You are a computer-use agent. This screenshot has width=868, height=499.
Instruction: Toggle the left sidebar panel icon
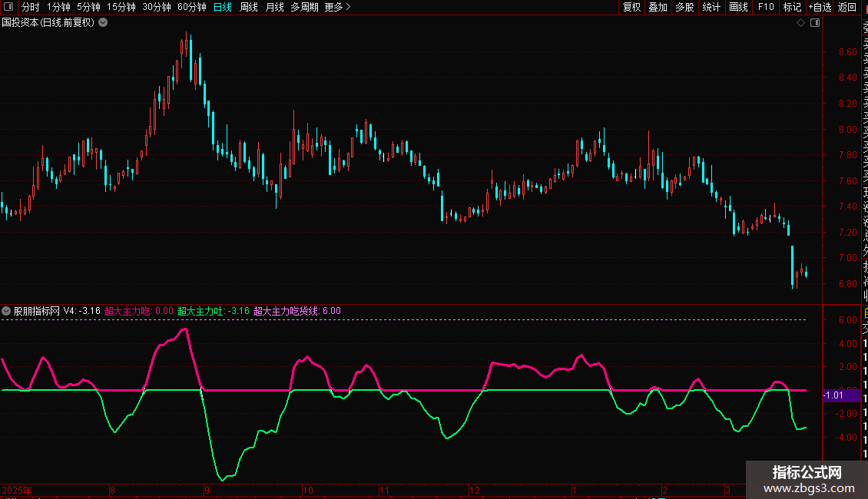[8, 7]
